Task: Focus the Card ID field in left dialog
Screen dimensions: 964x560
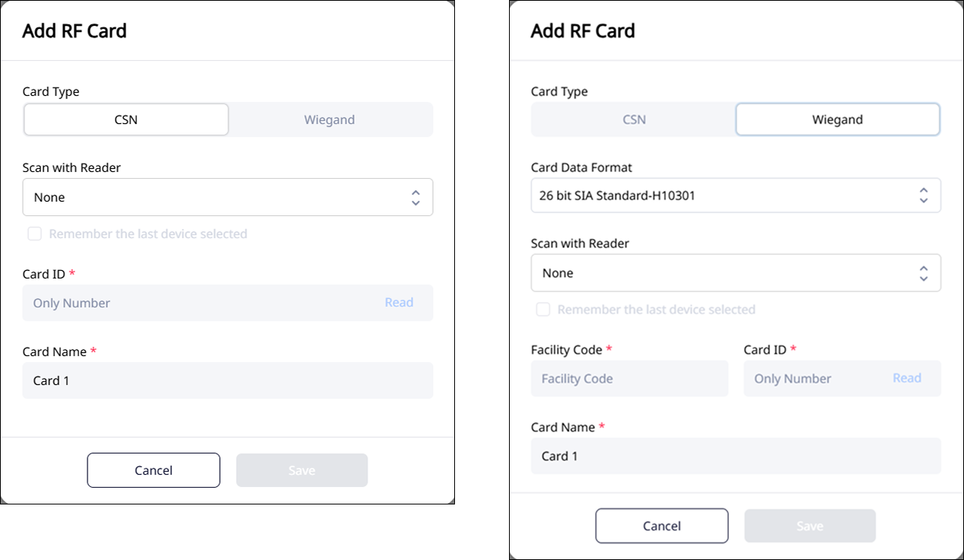Action: pyautogui.click(x=198, y=303)
